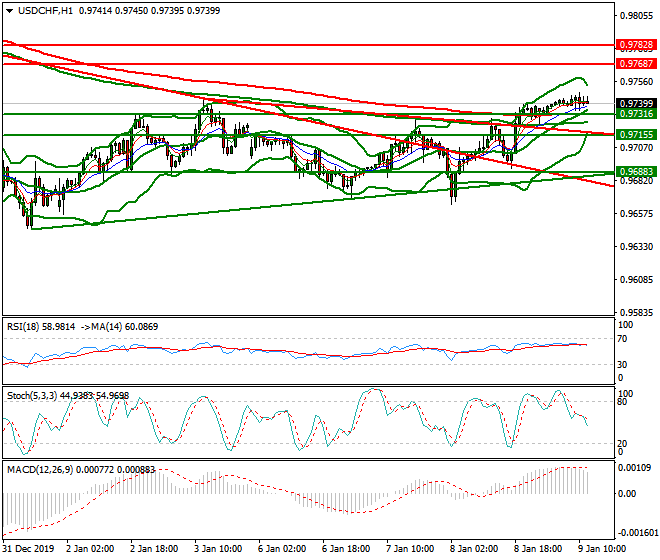Click the Stochastic scale value 80

(623, 402)
